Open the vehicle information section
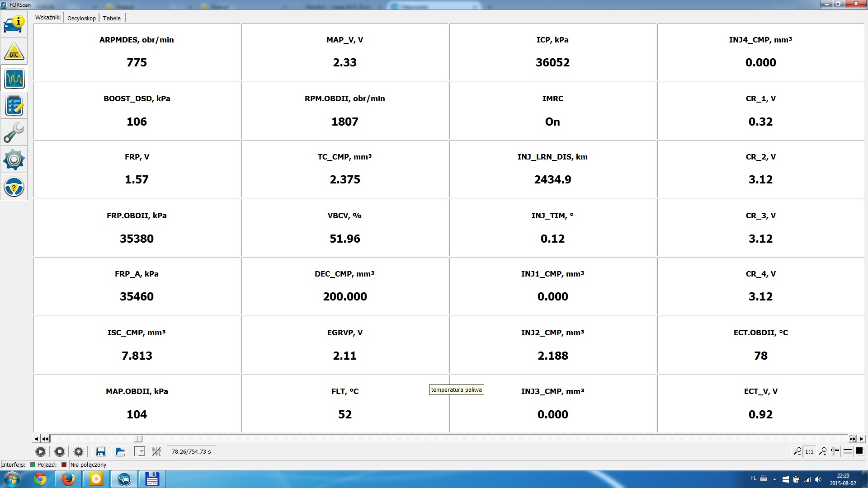 (x=14, y=24)
